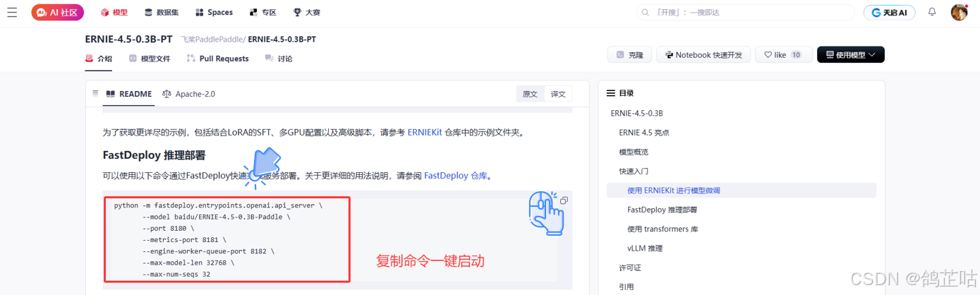The width and height of the screenshot is (980, 295).
Task: Click the README outline list icon
Action: [96, 93]
